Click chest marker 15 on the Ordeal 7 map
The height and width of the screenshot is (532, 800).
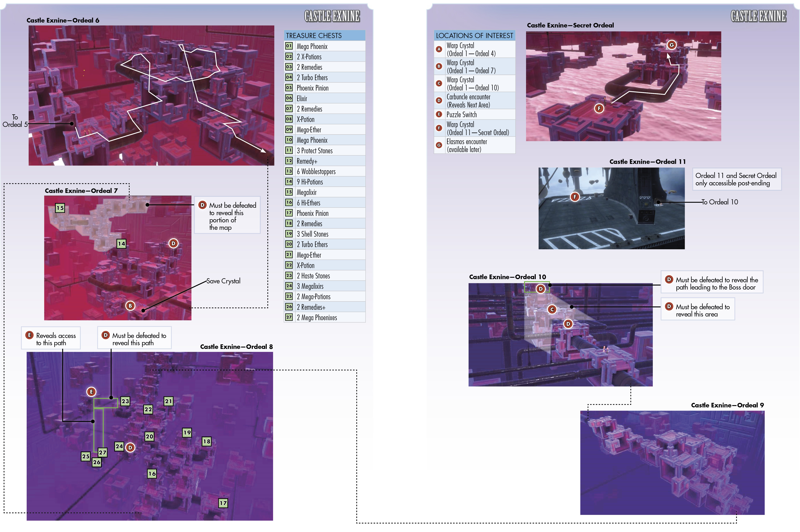60,208
